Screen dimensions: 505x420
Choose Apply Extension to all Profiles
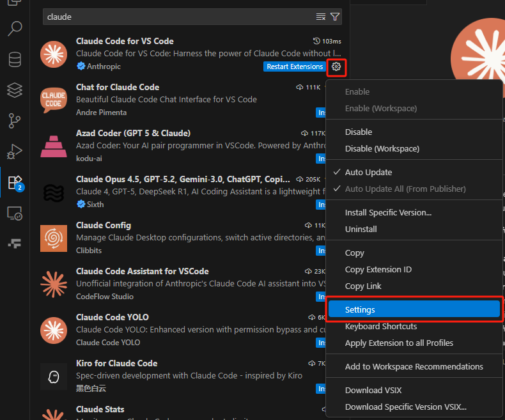pos(414,343)
